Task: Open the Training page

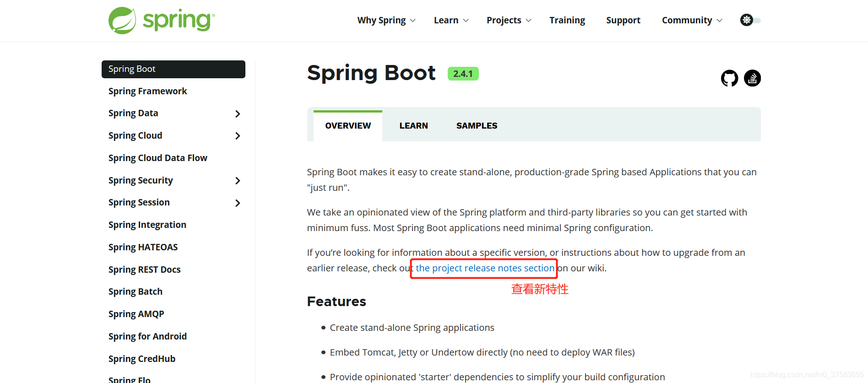Action: click(x=567, y=20)
